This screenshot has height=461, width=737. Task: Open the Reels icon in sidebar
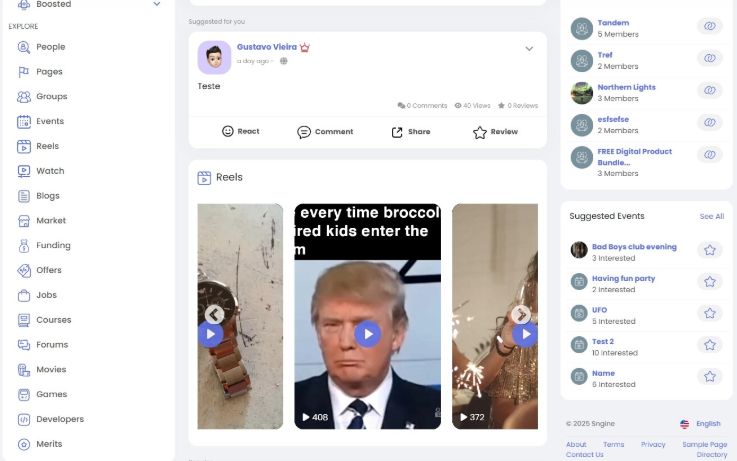point(24,146)
